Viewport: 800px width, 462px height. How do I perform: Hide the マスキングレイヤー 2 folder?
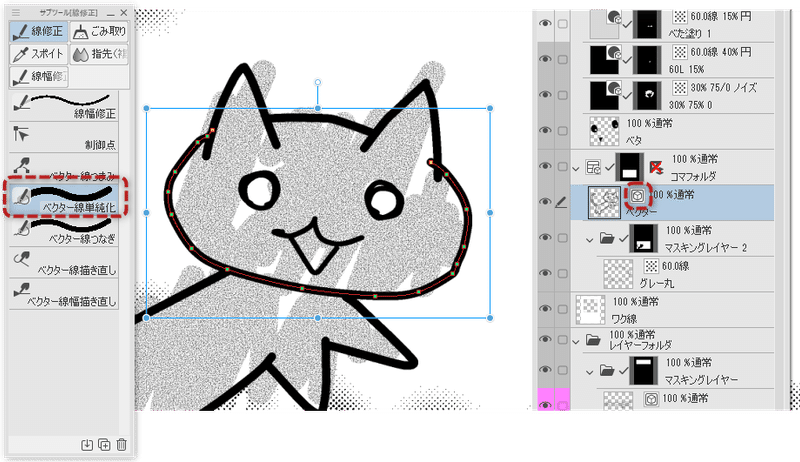coord(545,238)
